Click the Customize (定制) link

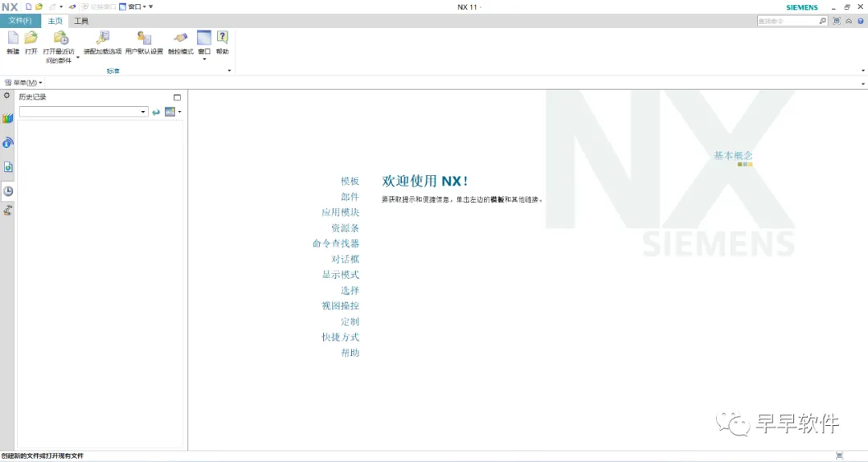coord(350,321)
